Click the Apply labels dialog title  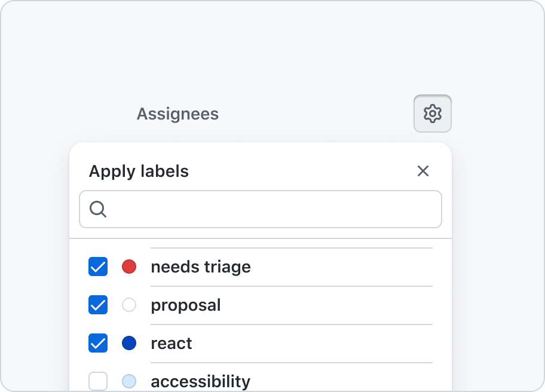[x=139, y=171]
